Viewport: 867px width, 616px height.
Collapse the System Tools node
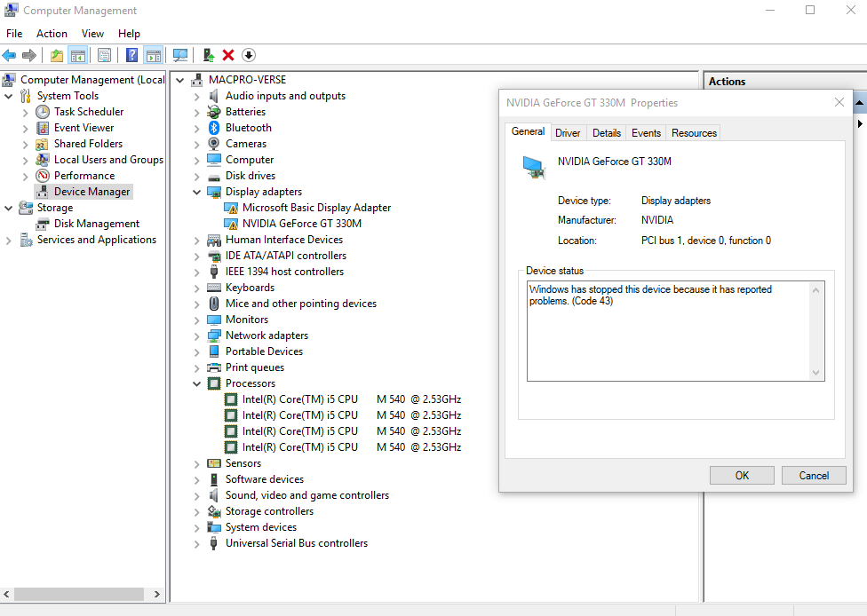click(8, 96)
